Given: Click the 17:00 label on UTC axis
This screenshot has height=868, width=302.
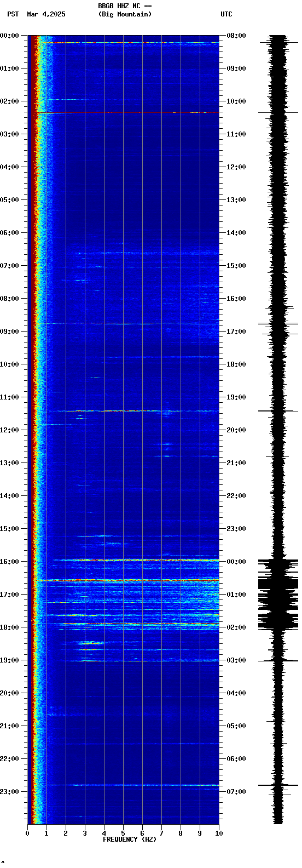Looking at the screenshot, I should [x=236, y=332].
